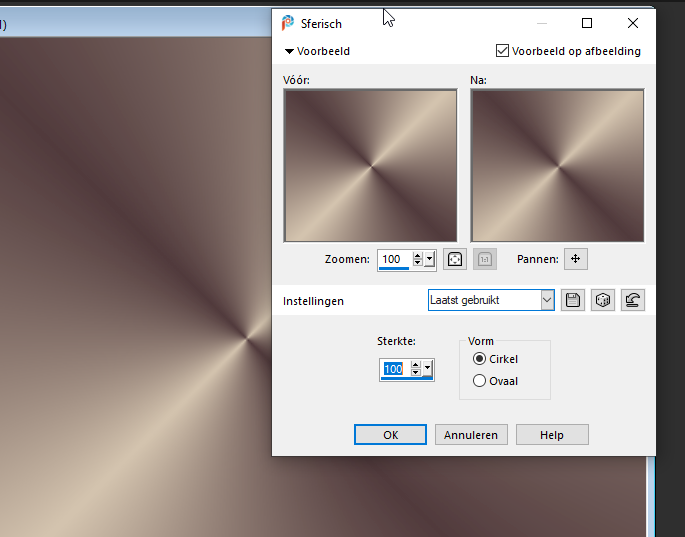685x537 pixels.
Task: Click the Sterkte value input field
Action: [x=394, y=369]
